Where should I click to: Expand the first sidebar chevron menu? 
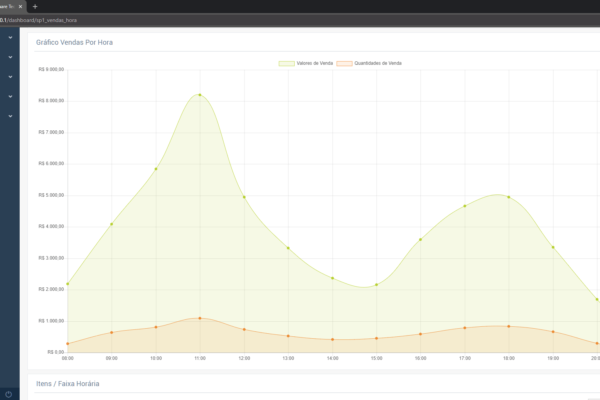pos(10,38)
